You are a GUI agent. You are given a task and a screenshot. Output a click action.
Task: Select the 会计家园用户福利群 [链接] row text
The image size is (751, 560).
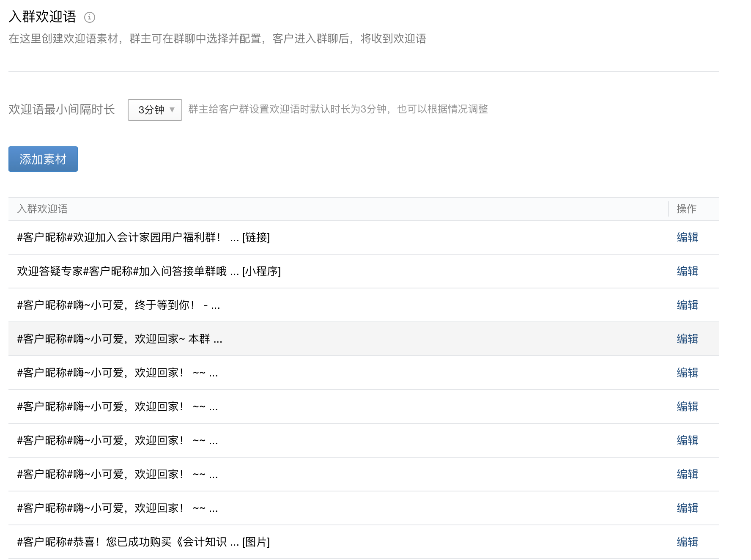point(143,237)
